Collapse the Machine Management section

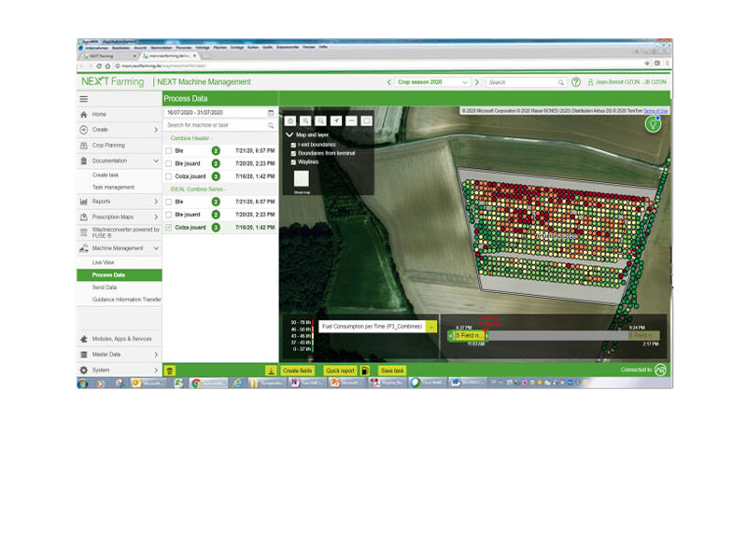pos(156,248)
